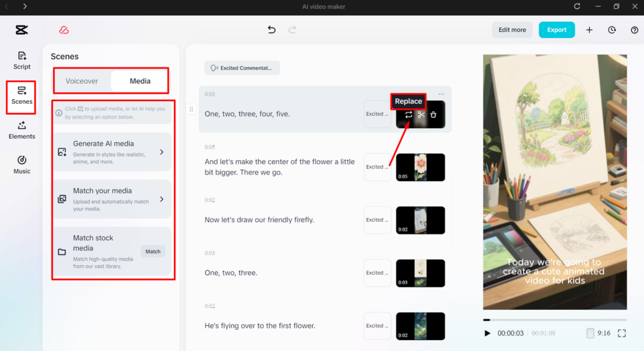Open the Script panel
644x351 pixels.
[x=22, y=60]
